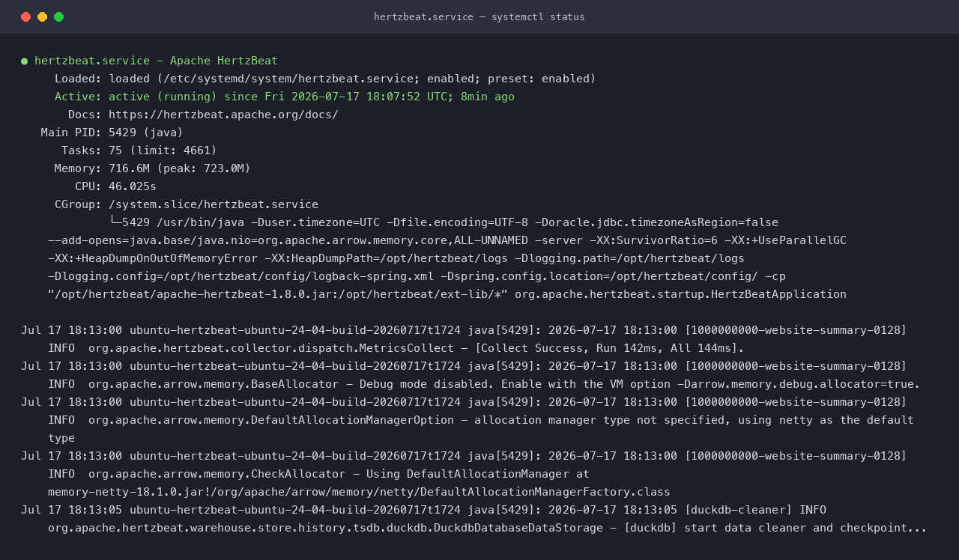Image resolution: width=959 pixels, height=560 pixels.
Task: Open the hertzbeat.apache.org docs URL
Action: (223, 115)
